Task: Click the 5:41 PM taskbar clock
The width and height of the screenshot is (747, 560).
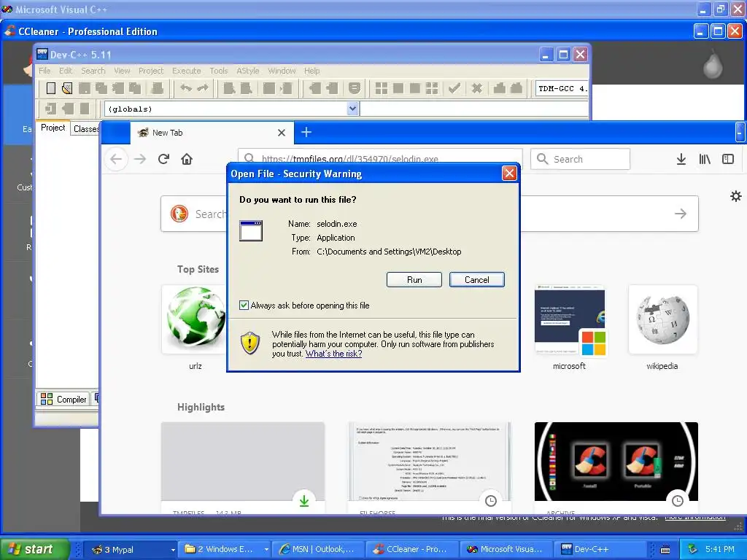Action: (720, 549)
